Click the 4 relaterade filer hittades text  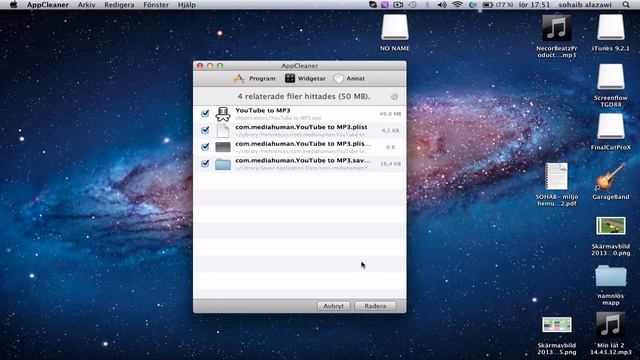pos(304,96)
